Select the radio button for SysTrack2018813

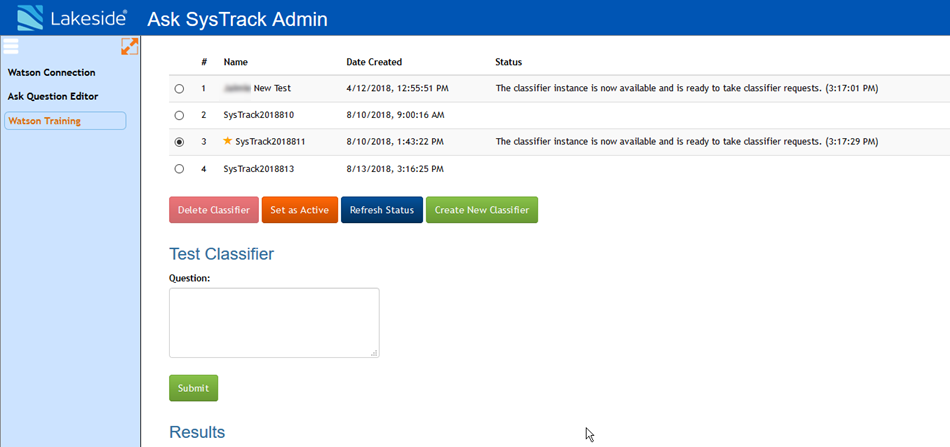[x=179, y=169]
